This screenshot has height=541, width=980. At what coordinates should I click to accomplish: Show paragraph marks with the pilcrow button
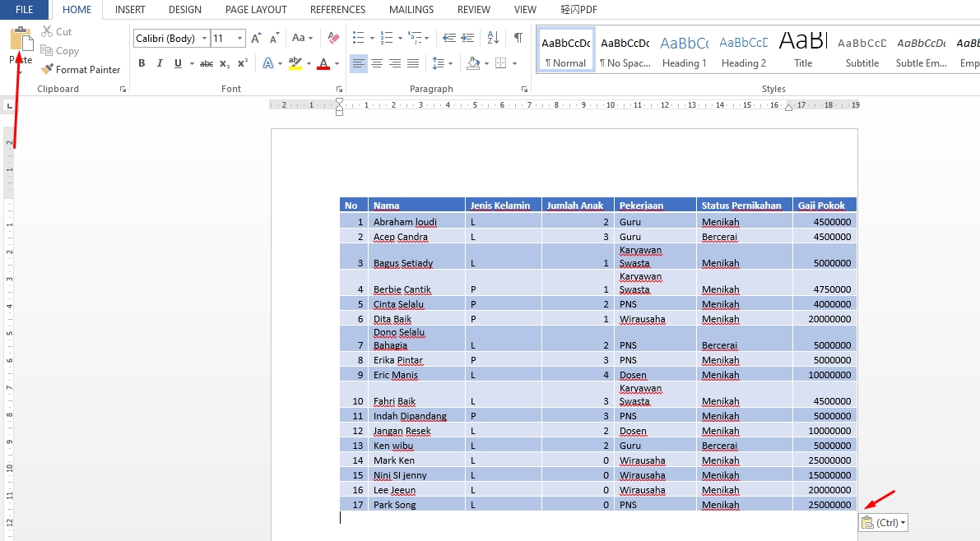518,38
